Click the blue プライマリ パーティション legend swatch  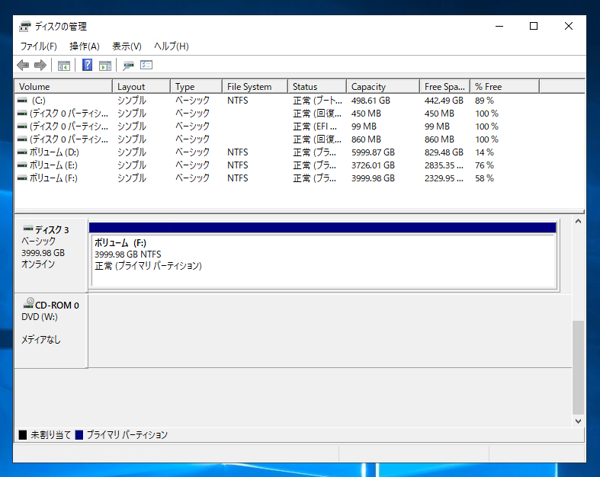click(79, 435)
